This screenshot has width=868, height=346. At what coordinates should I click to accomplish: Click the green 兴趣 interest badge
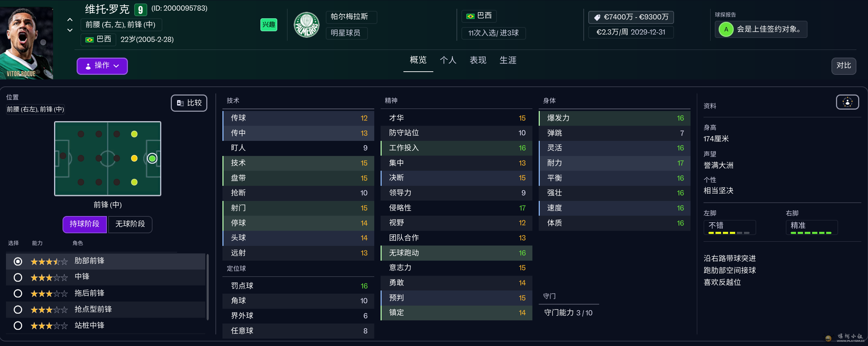[268, 25]
